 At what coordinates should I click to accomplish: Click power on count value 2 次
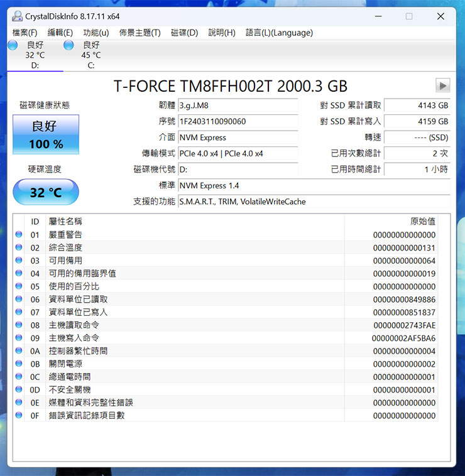tap(417, 154)
